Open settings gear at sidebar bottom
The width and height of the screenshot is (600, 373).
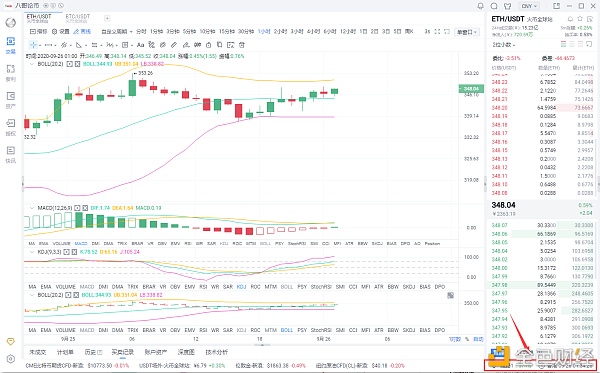[11, 359]
